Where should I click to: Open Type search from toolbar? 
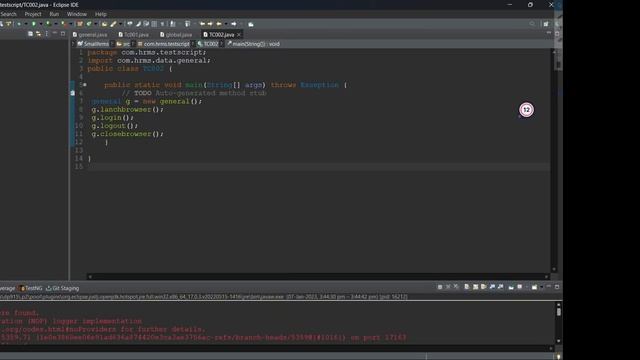pyautogui.click(x=104, y=24)
